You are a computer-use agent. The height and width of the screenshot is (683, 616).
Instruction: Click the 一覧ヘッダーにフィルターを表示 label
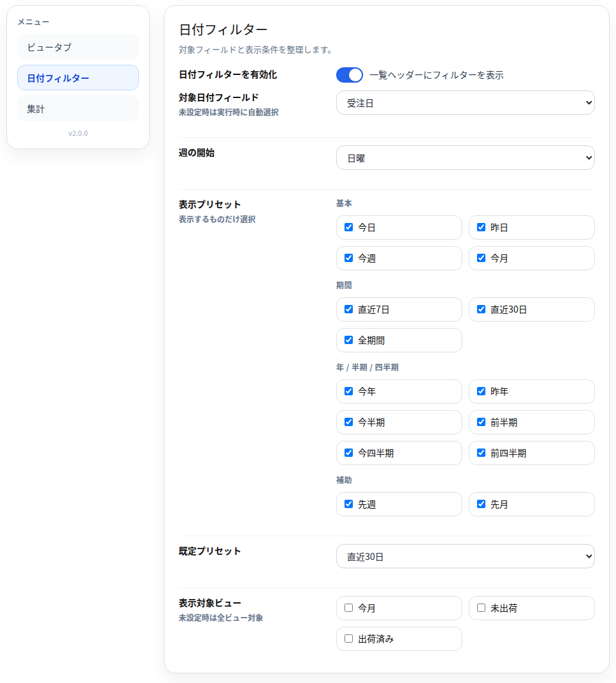(x=436, y=75)
